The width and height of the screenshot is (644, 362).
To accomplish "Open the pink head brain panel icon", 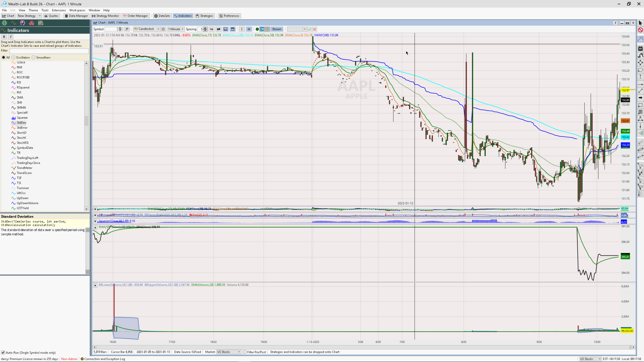I will click(x=22, y=23).
